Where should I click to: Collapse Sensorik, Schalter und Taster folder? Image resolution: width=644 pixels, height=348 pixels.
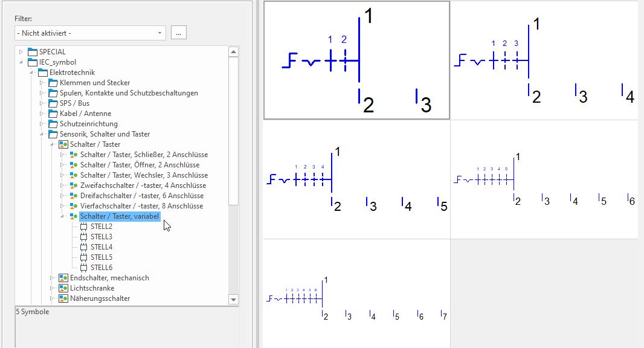pos(42,134)
